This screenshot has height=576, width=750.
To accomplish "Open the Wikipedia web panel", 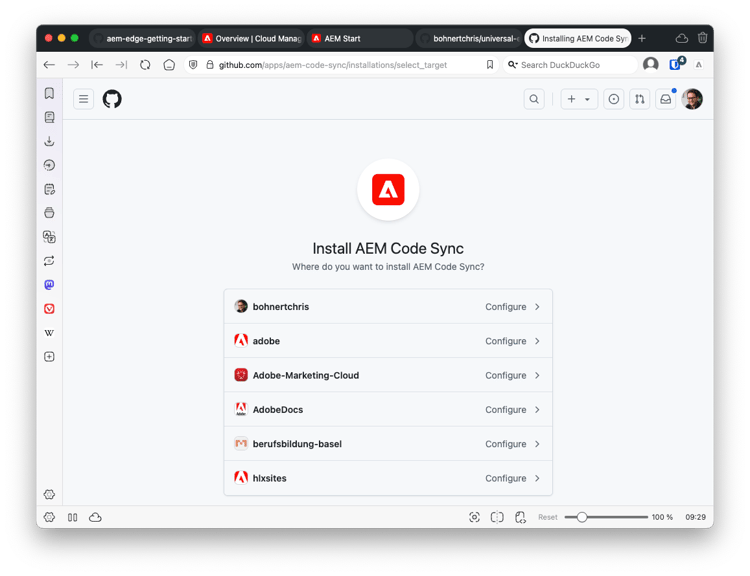I will 49,332.
